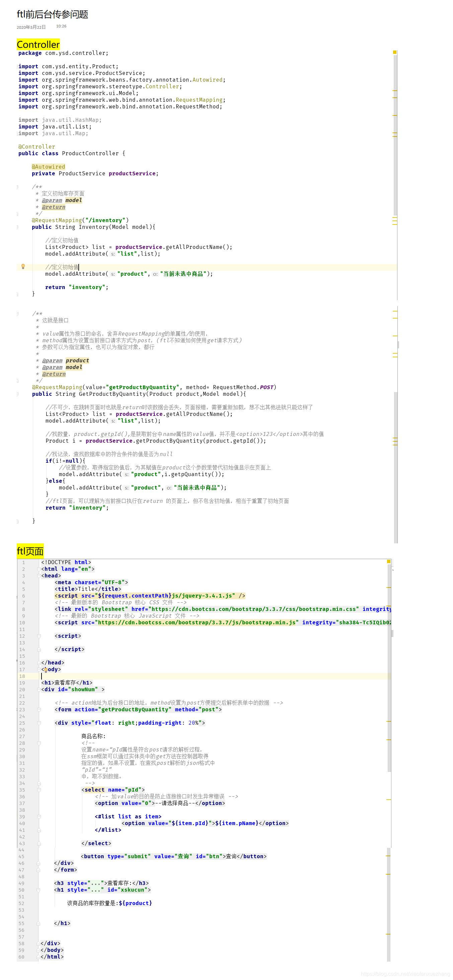
Task: Click the lightbulb icon on the body tag
Action: pos(46,670)
